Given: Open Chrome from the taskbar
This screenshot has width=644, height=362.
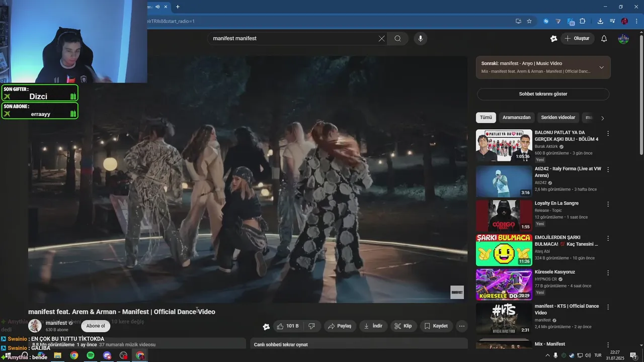Looking at the screenshot, I should point(74,355).
